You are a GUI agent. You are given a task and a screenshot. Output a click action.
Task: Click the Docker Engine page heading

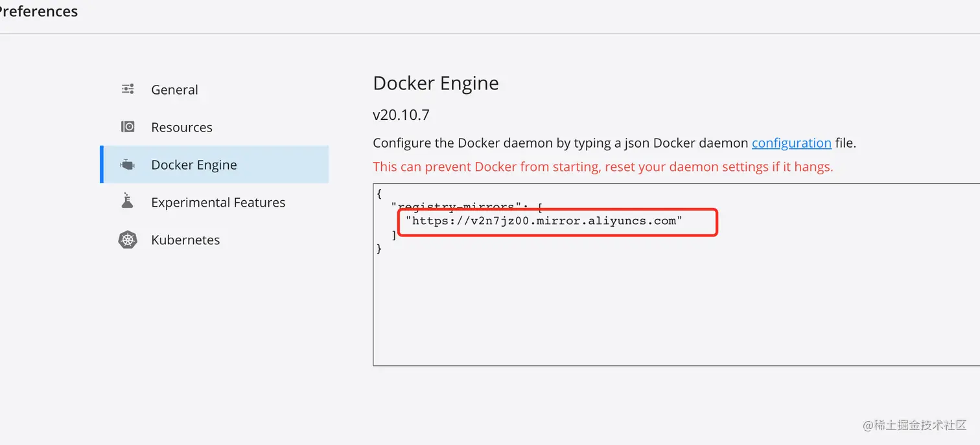click(436, 84)
